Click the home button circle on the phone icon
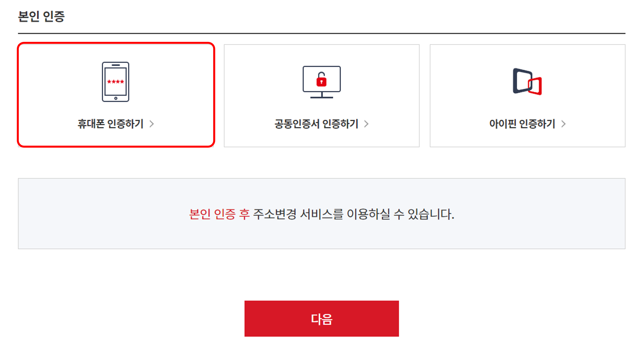The width and height of the screenshot is (644, 349). pos(116,98)
